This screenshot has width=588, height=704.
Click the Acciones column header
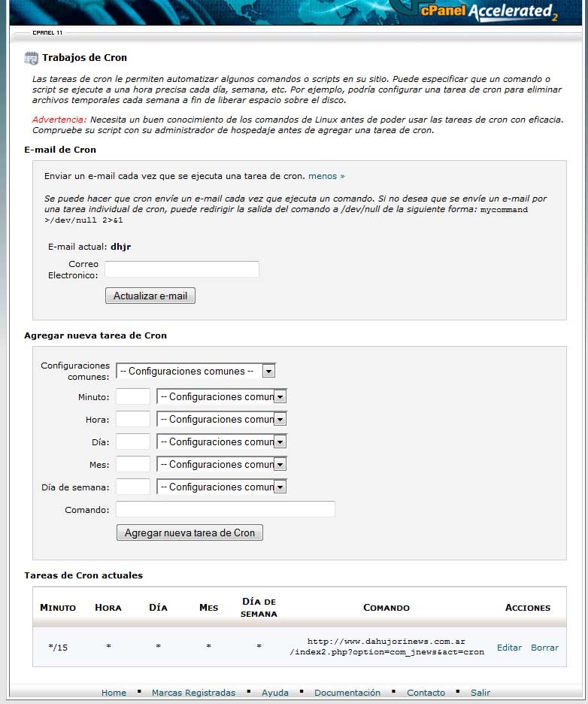tap(528, 608)
